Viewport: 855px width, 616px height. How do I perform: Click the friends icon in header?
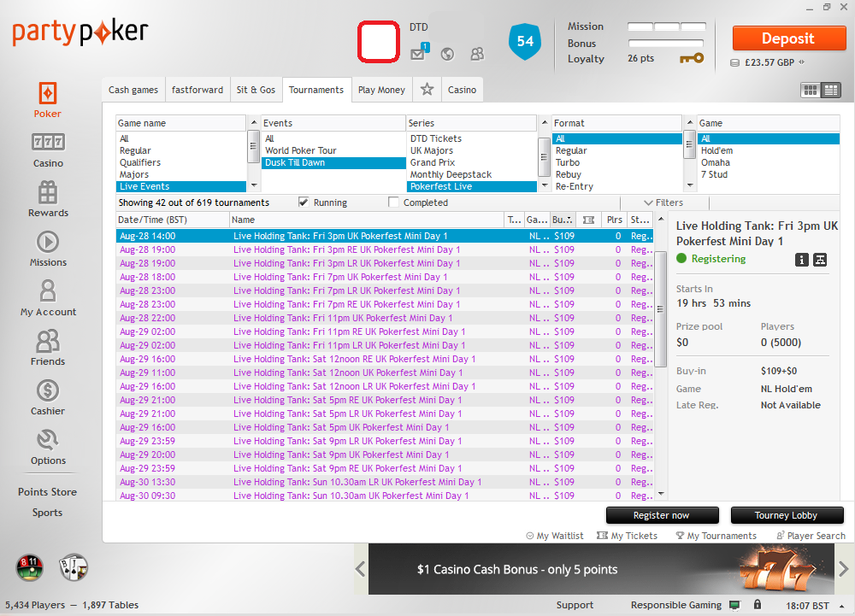click(x=477, y=54)
